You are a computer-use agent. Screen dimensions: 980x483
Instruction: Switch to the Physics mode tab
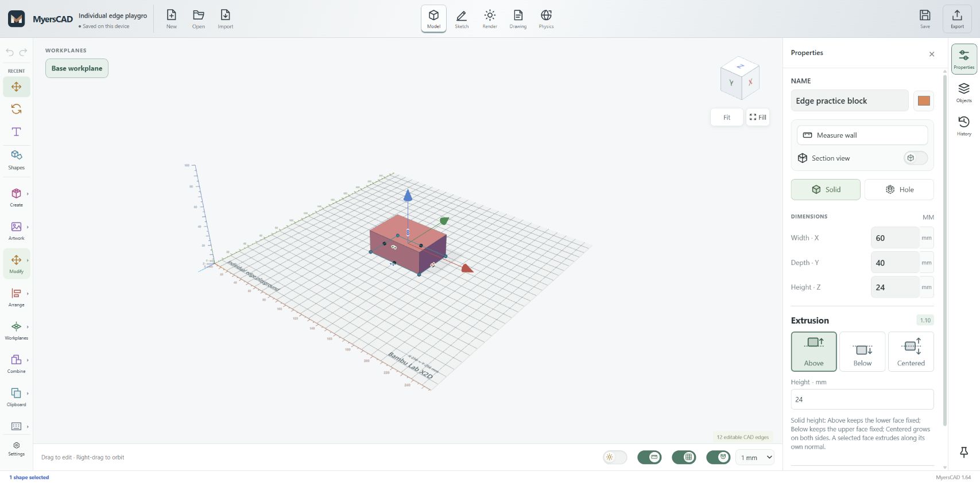coord(546,19)
